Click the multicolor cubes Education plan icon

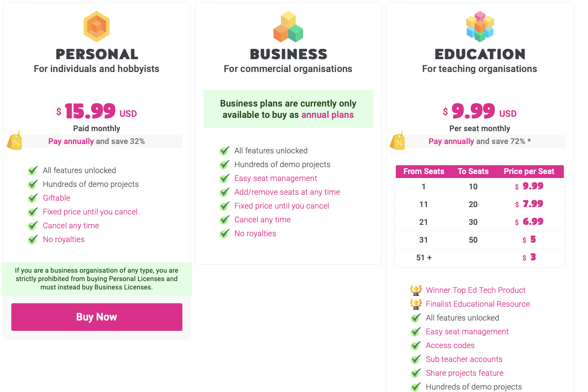coord(480,27)
